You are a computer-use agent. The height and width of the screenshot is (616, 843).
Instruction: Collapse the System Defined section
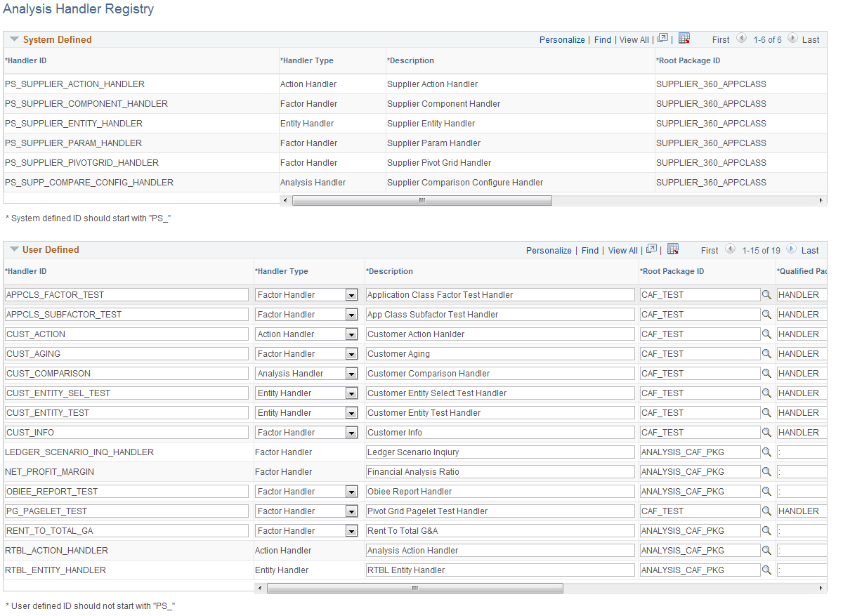pyautogui.click(x=14, y=39)
